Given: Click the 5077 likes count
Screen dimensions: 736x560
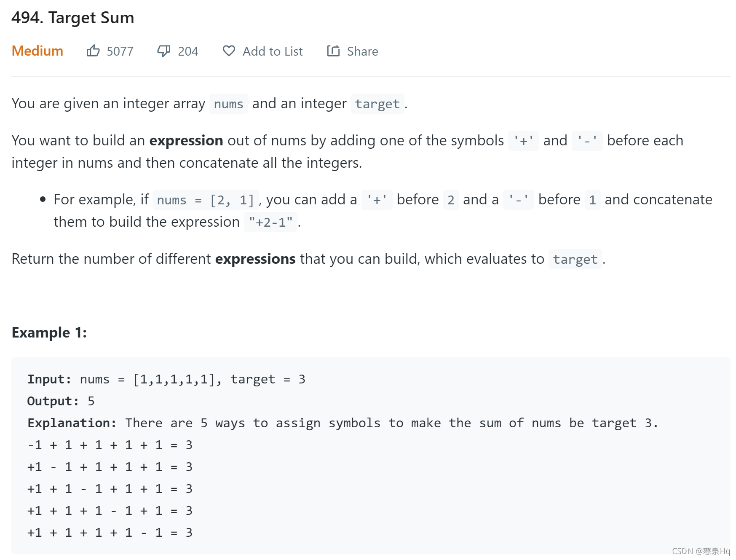Looking at the screenshot, I should click(x=120, y=51).
